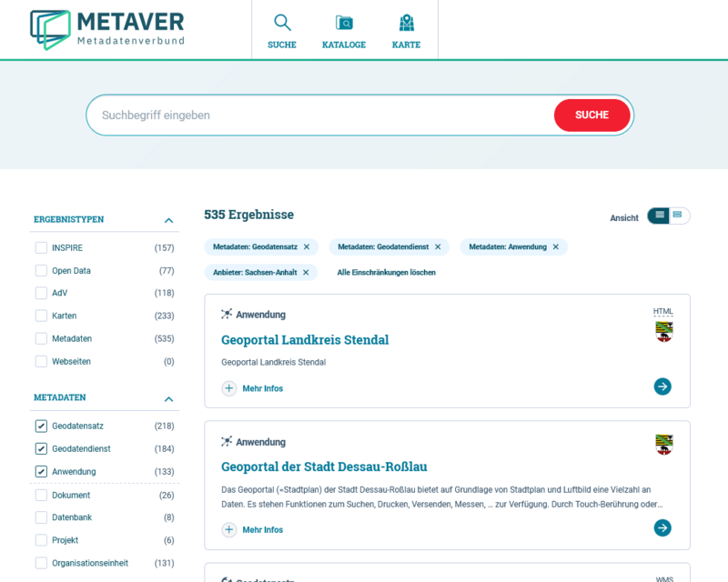
Task: Remove the Metadaten: Geodatensatz filter chip
Action: pyautogui.click(x=307, y=247)
